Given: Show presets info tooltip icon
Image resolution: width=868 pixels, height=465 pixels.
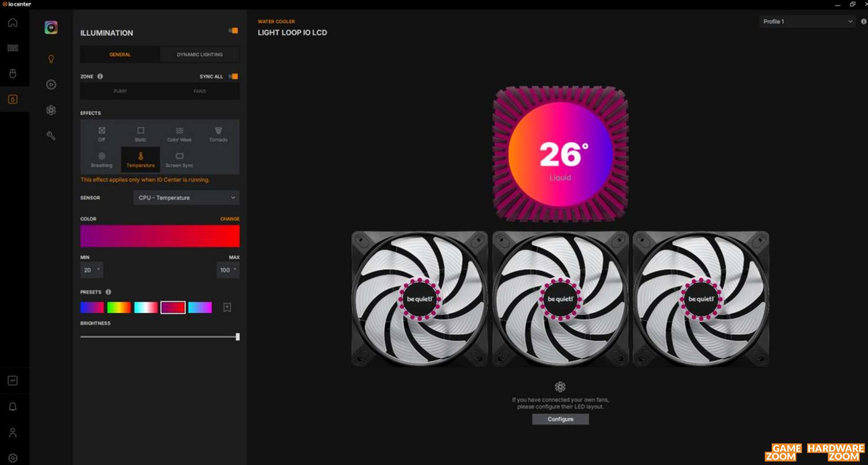Looking at the screenshot, I should [108, 292].
